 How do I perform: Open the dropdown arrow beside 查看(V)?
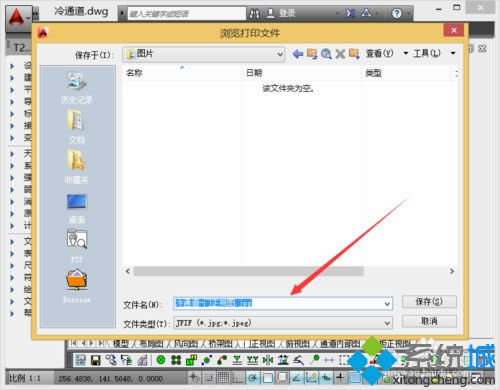click(x=406, y=53)
